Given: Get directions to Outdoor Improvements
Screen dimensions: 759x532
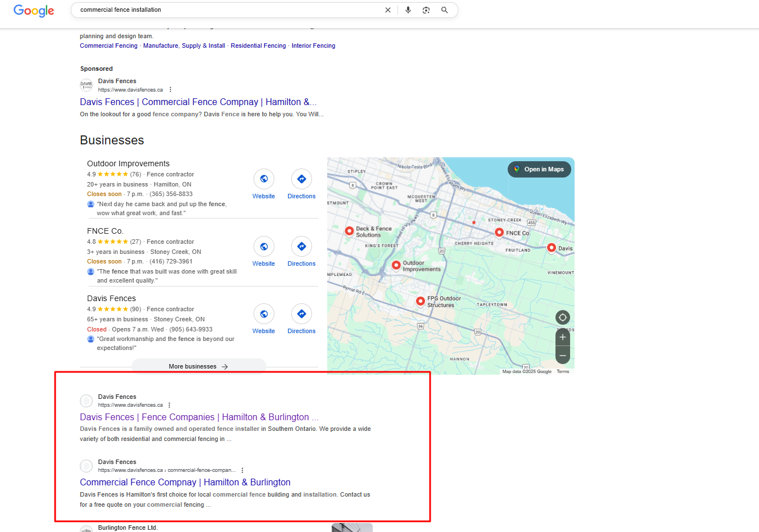Looking at the screenshot, I should [x=301, y=179].
